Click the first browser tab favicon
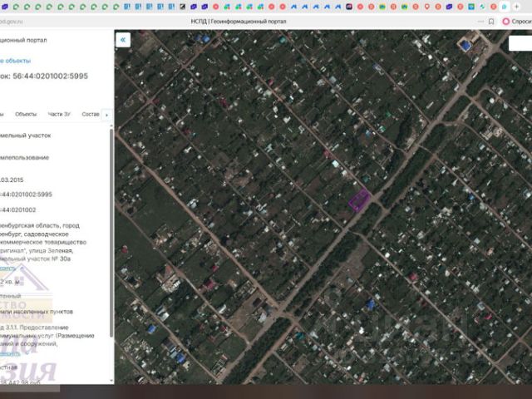The height and width of the screenshot is (399, 532). click(x=6, y=7)
